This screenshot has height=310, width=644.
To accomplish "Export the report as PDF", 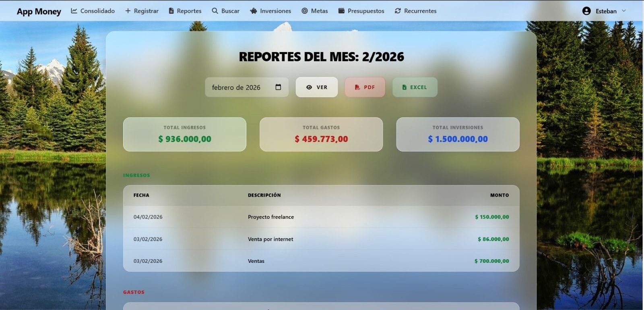I will 365,87.
